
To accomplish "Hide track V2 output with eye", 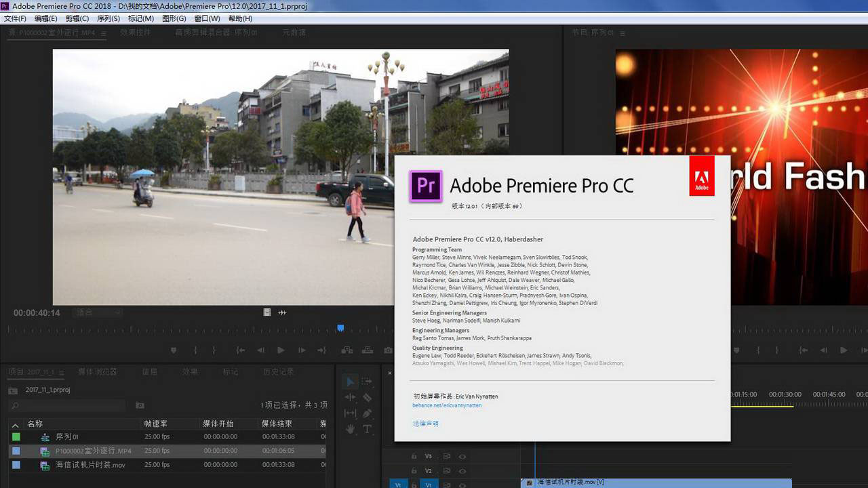I will coord(462,471).
